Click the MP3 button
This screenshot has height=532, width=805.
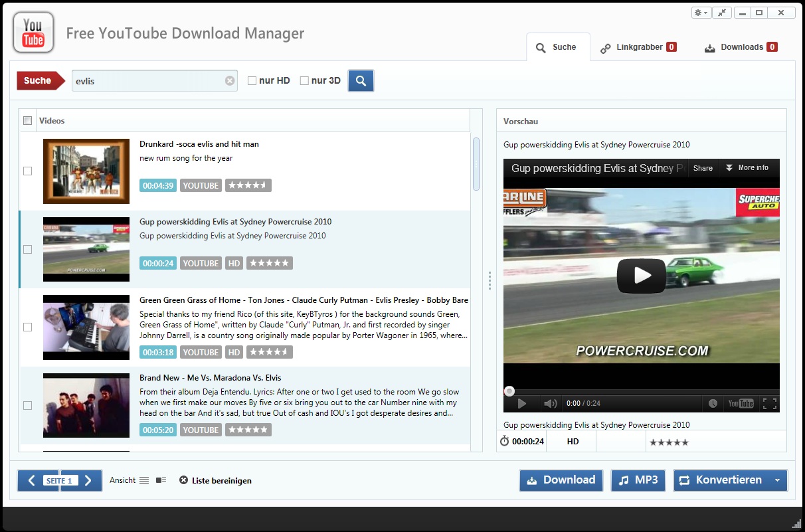tap(638, 480)
